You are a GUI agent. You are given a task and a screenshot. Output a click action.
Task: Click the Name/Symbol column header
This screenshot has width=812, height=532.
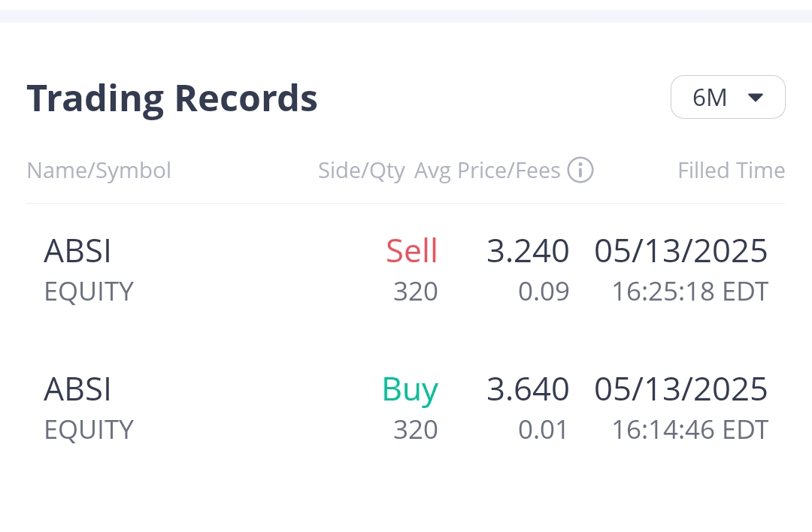99,171
